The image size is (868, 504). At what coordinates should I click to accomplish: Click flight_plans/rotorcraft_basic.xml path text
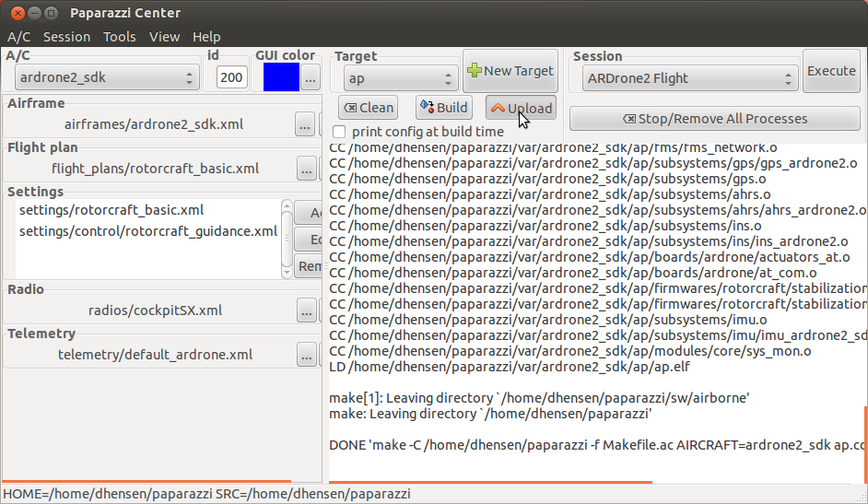point(155,169)
